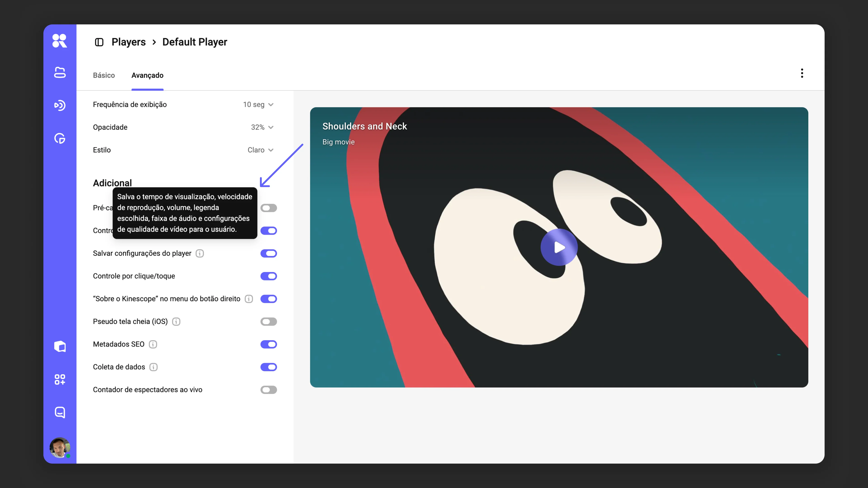Open the analytics chart icon in sidebar

pyautogui.click(x=60, y=138)
